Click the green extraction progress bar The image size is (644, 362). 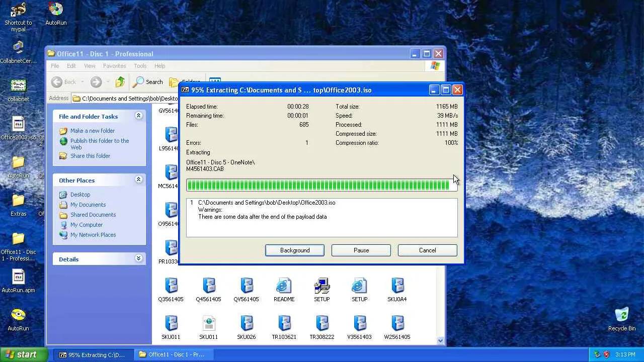(322, 185)
